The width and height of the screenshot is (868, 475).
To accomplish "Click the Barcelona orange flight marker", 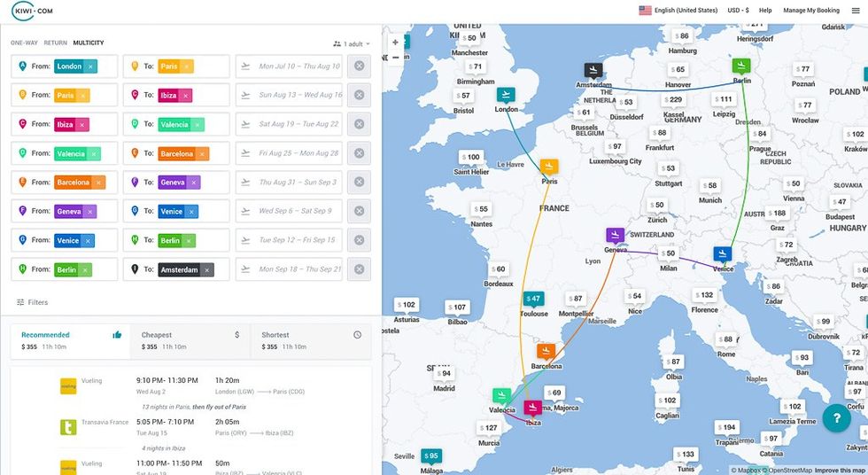I will pos(546,352).
